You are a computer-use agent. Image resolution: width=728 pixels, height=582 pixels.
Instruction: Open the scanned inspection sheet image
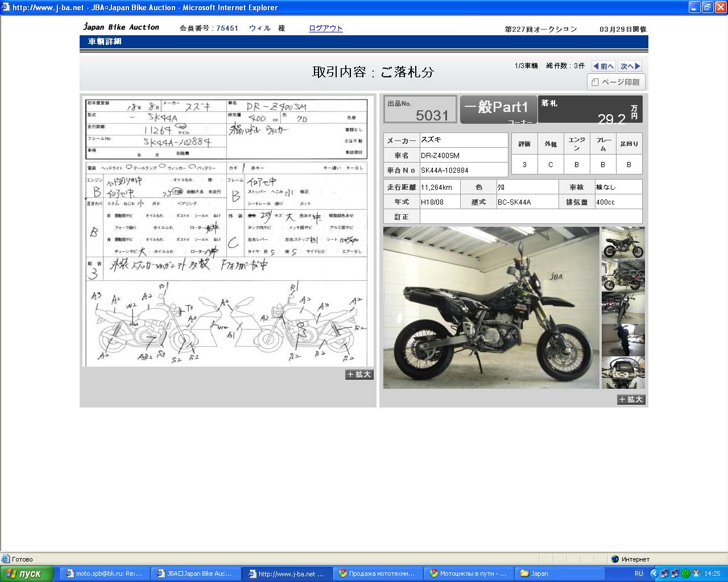[x=227, y=231]
